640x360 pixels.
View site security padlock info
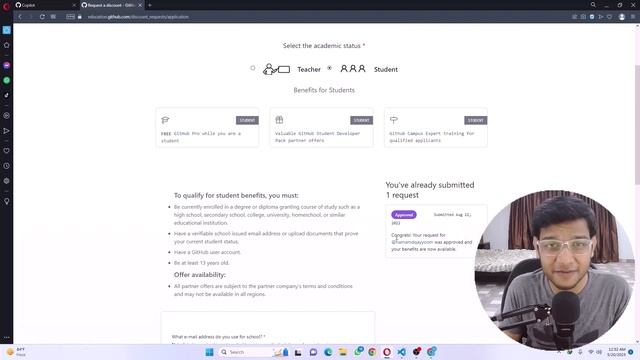[x=80, y=17]
